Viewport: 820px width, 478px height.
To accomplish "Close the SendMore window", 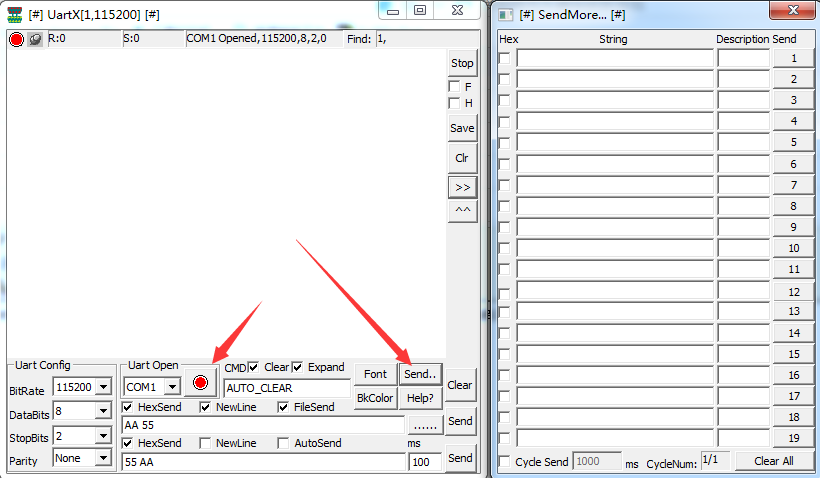I will coord(793,9).
